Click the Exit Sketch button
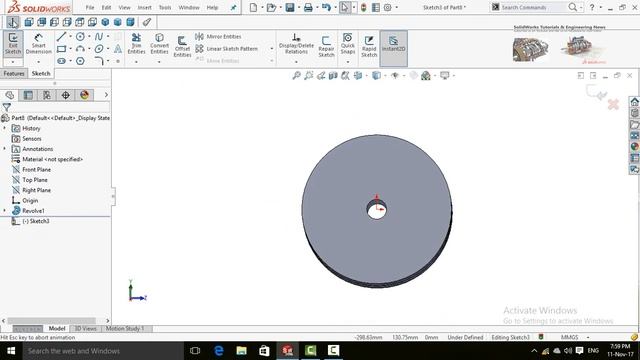This screenshot has width=640, height=360. 13,44
